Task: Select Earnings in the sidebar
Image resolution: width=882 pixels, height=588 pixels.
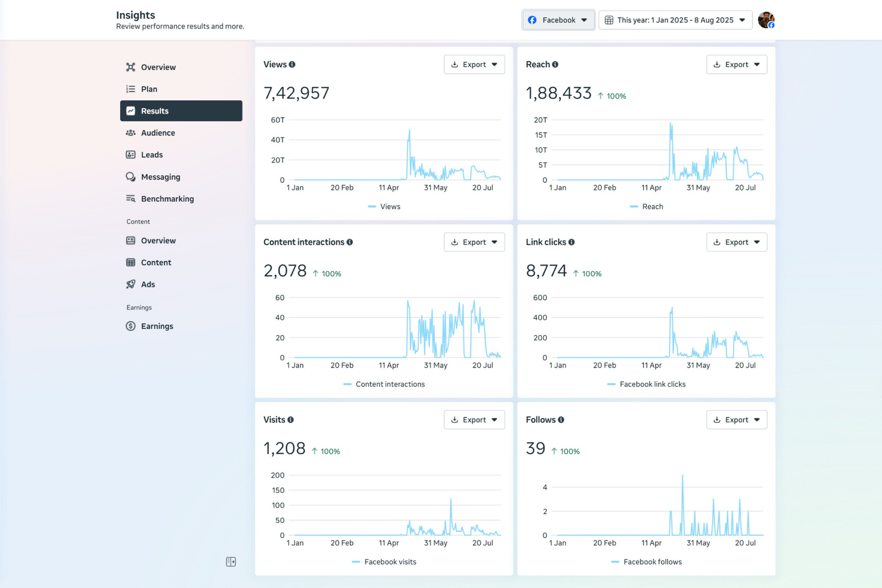Action: point(157,326)
